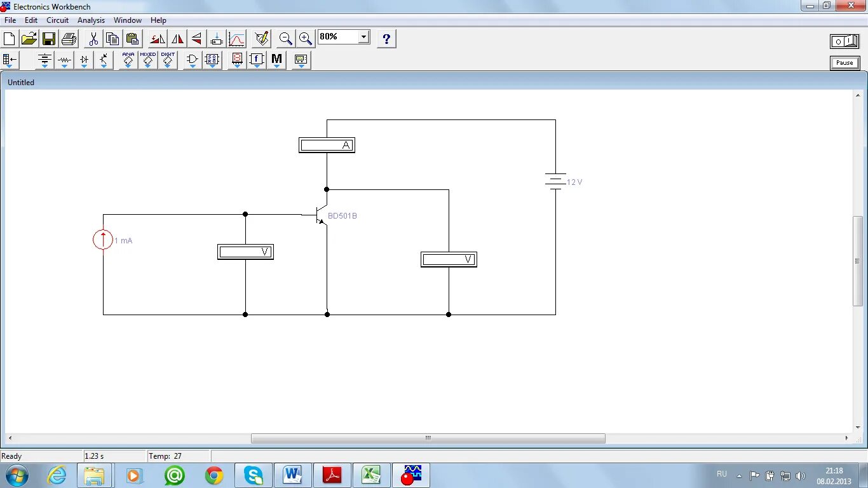
Task: Switch simulation power to O position
Action: pyautogui.click(x=837, y=40)
